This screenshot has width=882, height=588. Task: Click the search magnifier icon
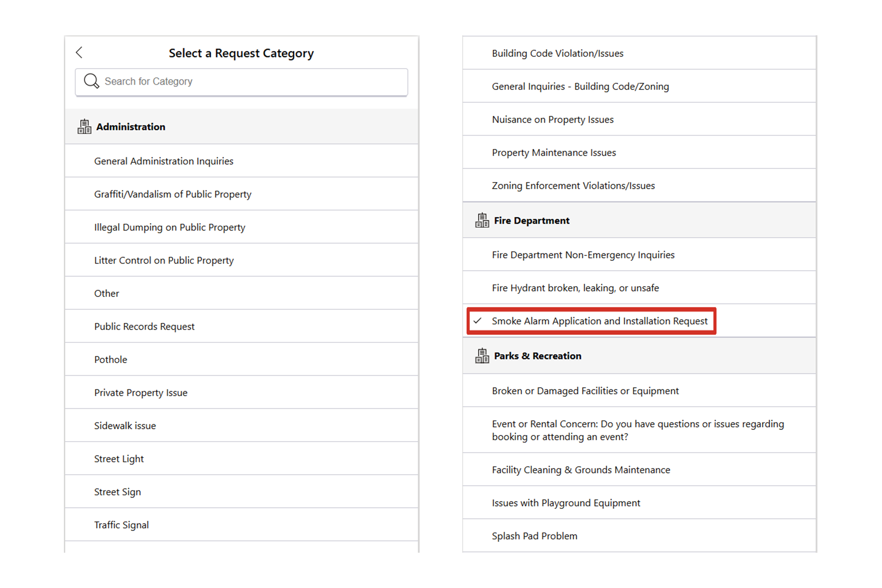click(91, 81)
